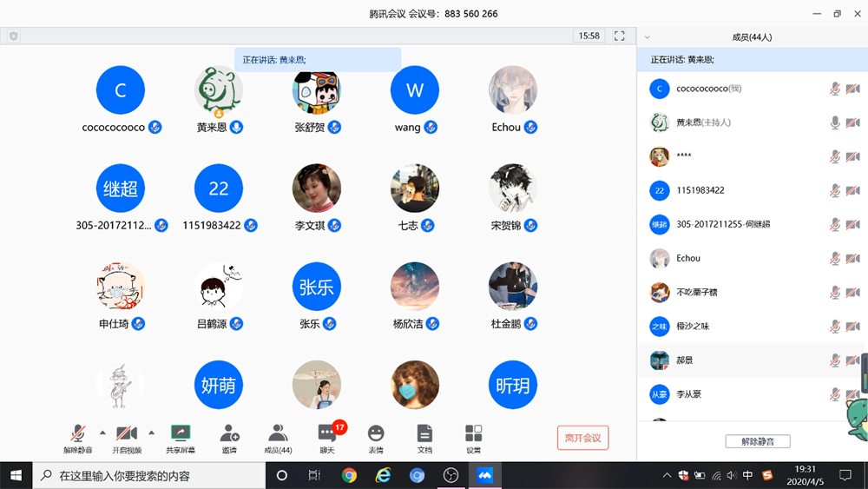The width and height of the screenshot is (868, 489).
Task: Open the Windows Start menu
Action: [x=16, y=475]
